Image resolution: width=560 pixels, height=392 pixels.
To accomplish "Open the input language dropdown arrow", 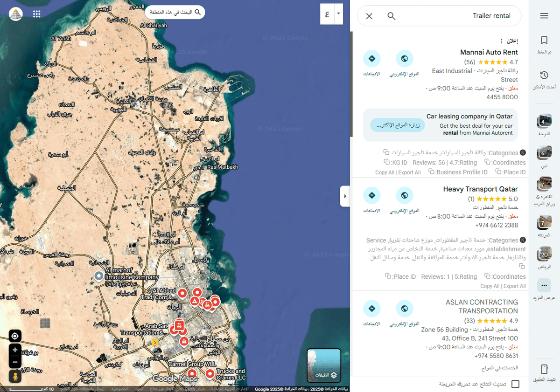I will click(339, 14).
